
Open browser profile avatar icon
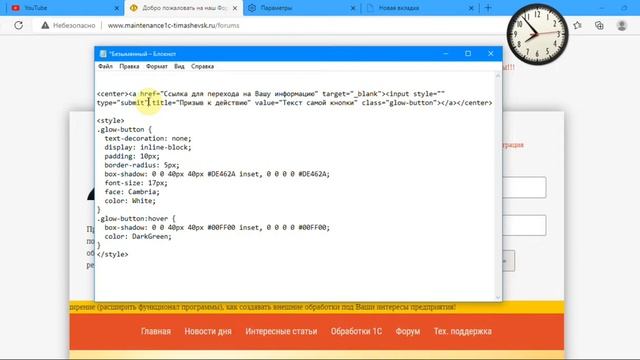(x=622, y=25)
